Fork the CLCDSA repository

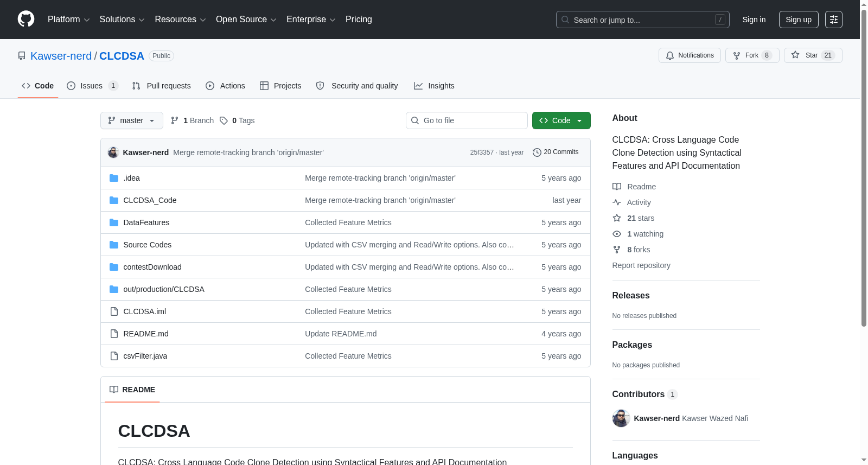click(x=752, y=55)
